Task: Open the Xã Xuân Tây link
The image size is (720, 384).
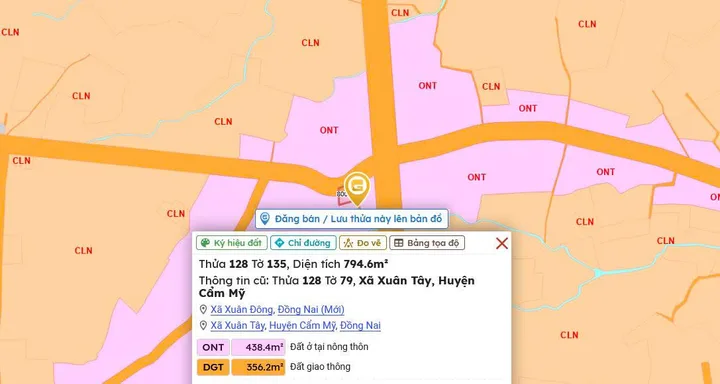Action: [238, 325]
